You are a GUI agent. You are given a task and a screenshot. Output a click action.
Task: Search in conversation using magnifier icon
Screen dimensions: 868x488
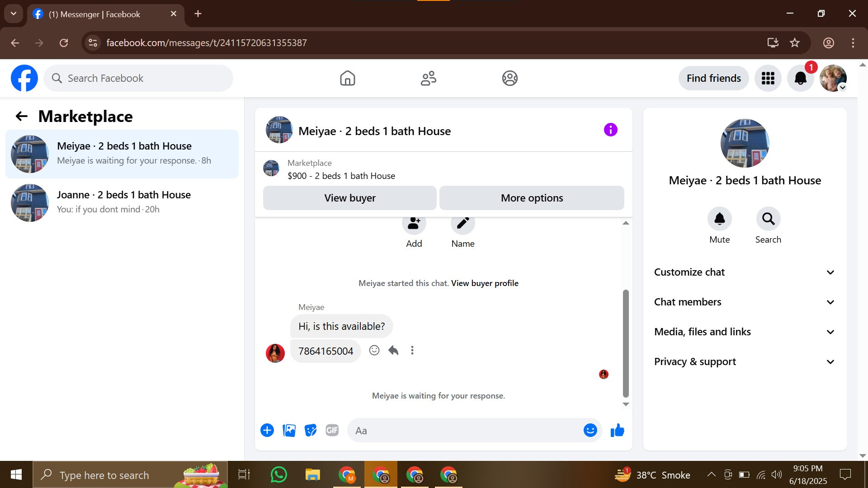(x=768, y=219)
